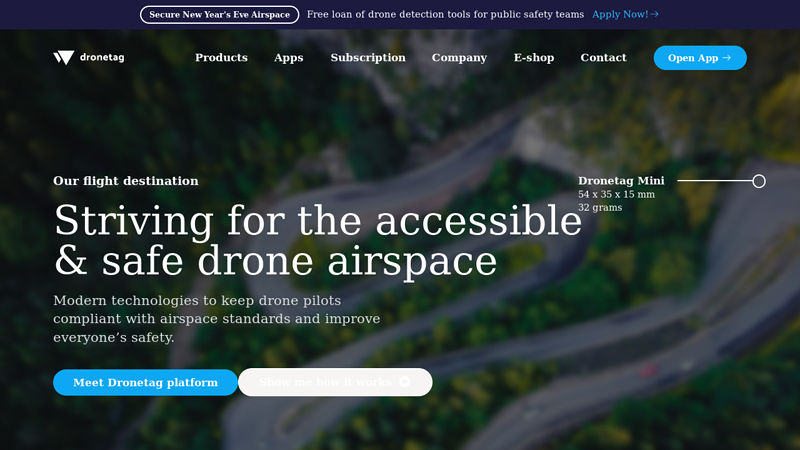Viewport: 800px width, 450px height.
Task: Click the Dronetag logo icon
Action: (64, 58)
